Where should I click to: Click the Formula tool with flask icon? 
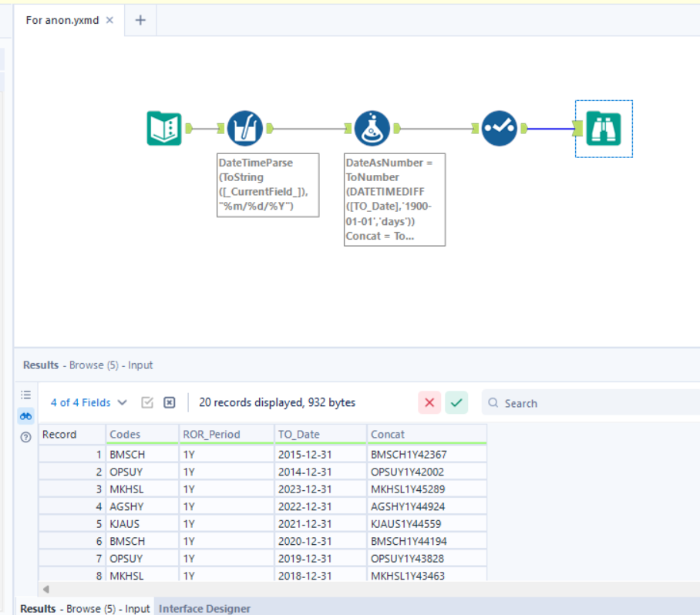coord(372,129)
